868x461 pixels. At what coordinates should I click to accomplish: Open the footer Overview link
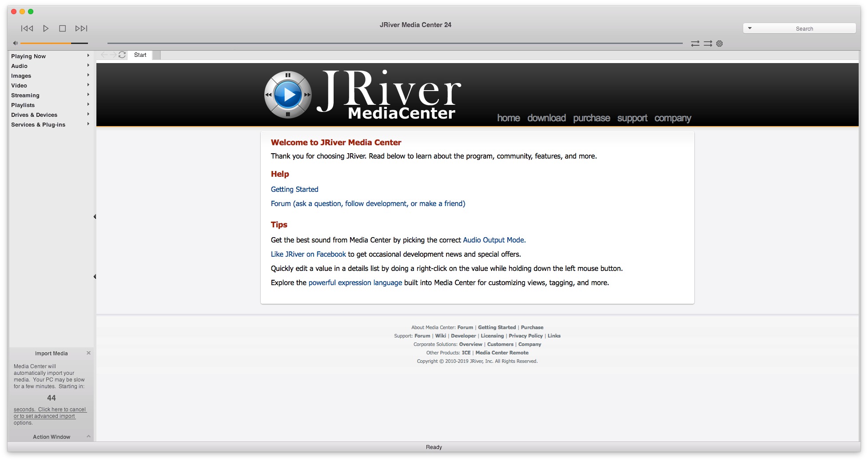pos(470,345)
